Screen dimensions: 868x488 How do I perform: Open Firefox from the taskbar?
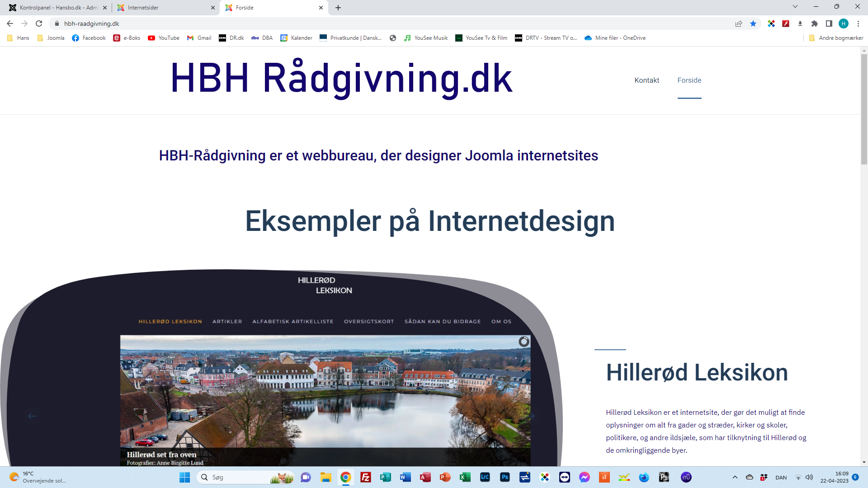644,477
